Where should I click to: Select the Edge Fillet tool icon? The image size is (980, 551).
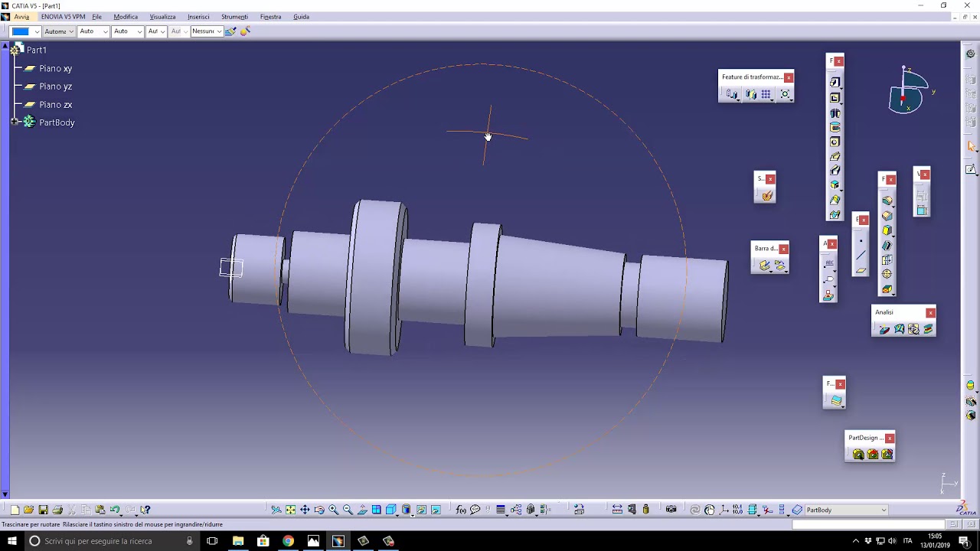pyautogui.click(x=887, y=201)
